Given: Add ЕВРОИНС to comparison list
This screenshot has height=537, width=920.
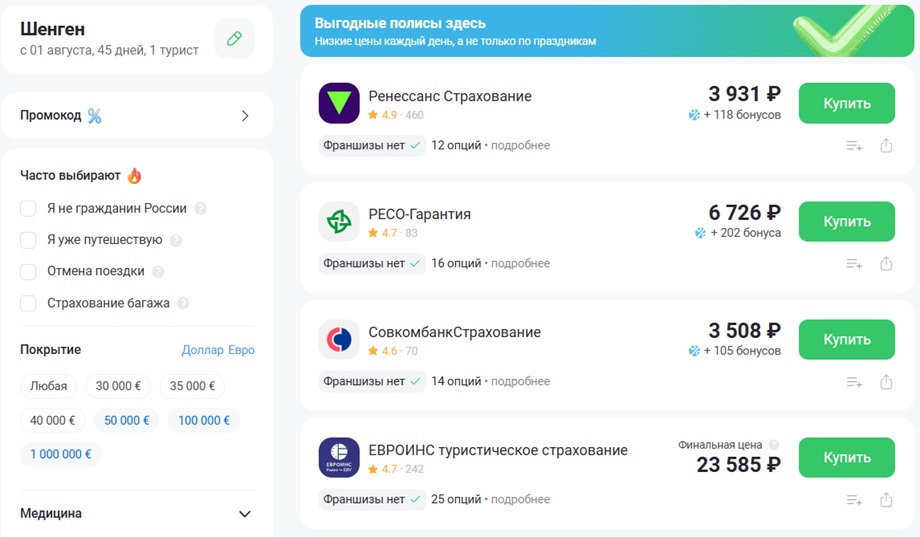Looking at the screenshot, I should (x=854, y=500).
